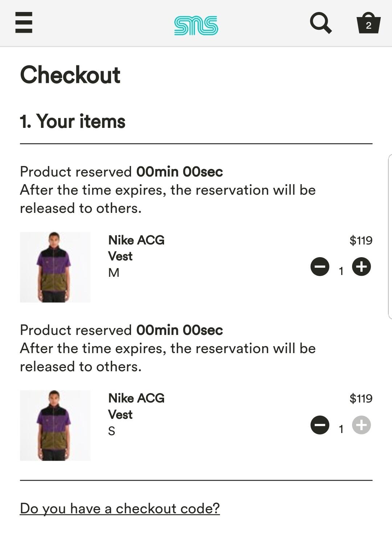Open the shopping bag showing 2 items

pos(368,23)
